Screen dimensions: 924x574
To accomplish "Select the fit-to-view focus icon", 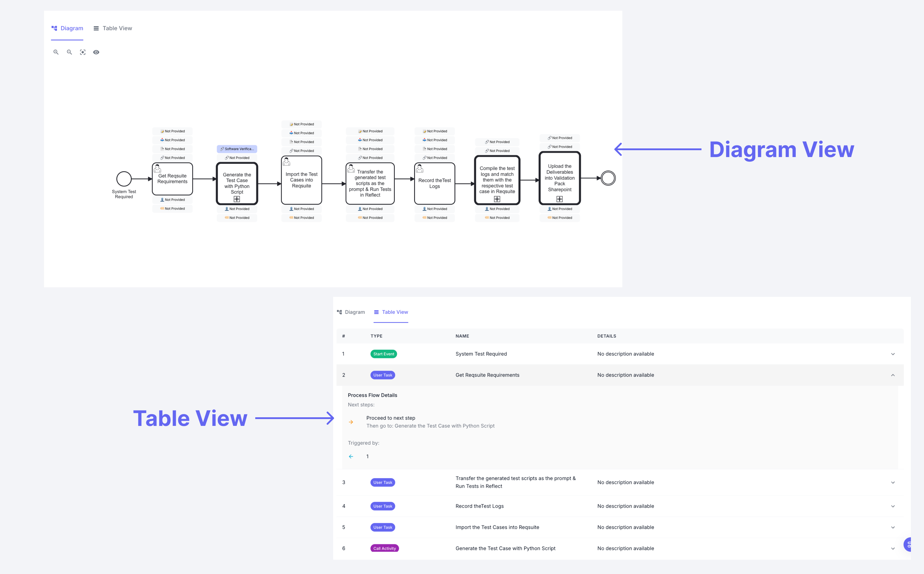I will [x=83, y=52].
